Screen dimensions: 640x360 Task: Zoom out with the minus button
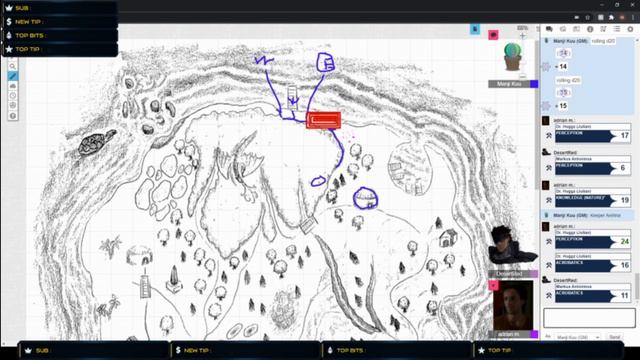(x=522, y=76)
